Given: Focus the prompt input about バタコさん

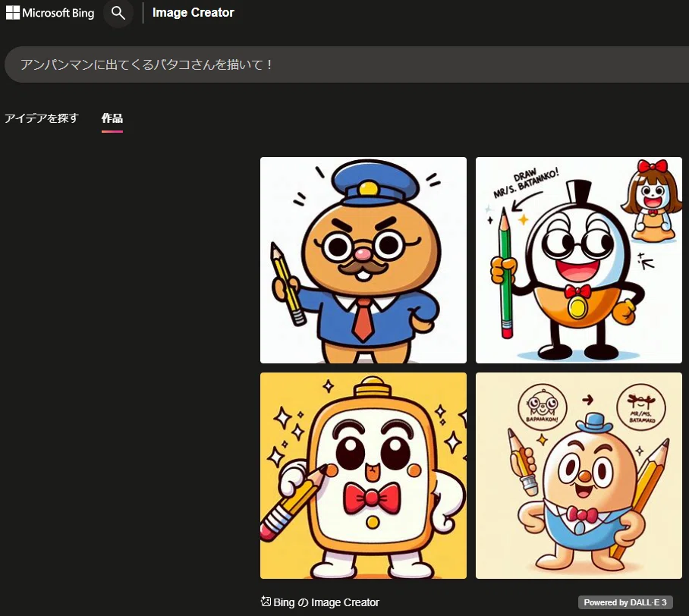Looking at the screenshot, I should coord(347,64).
